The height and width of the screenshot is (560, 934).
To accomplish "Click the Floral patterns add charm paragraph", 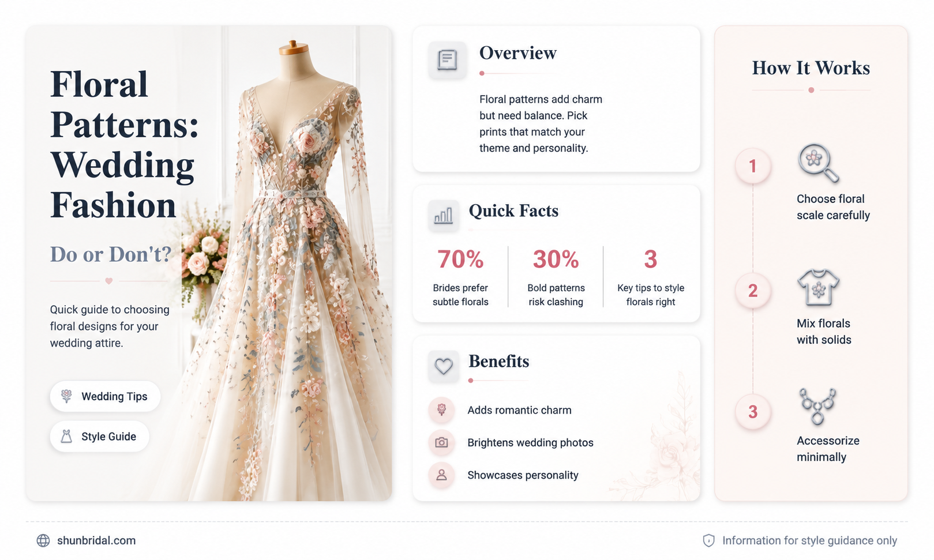I will pyautogui.click(x=541, y=123).
